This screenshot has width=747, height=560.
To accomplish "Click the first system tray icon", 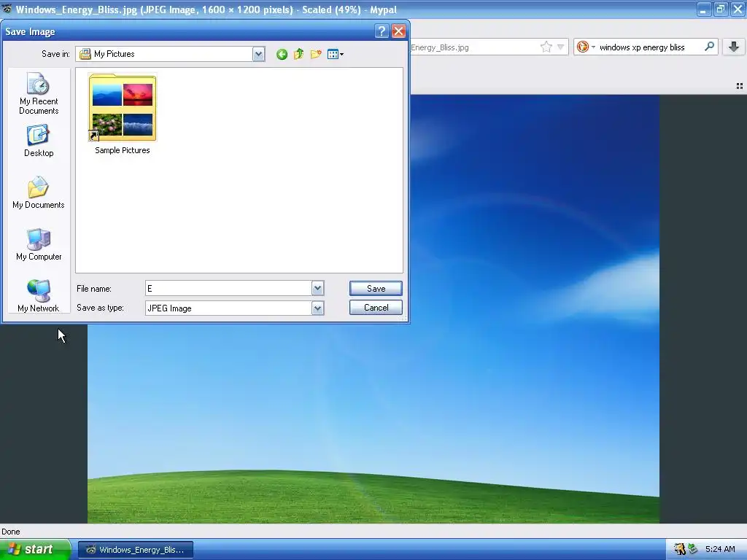I will (x=679, y=549).
